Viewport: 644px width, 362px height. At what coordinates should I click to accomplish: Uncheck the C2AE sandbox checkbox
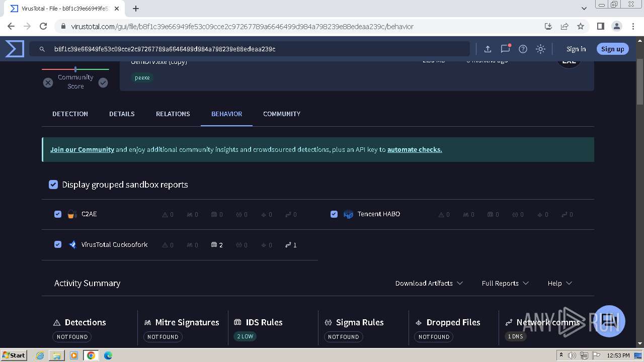58,214
